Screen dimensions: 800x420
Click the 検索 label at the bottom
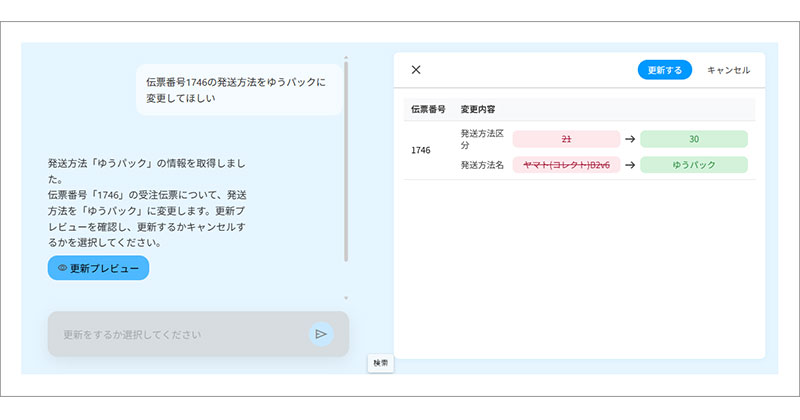coord(381,364)
